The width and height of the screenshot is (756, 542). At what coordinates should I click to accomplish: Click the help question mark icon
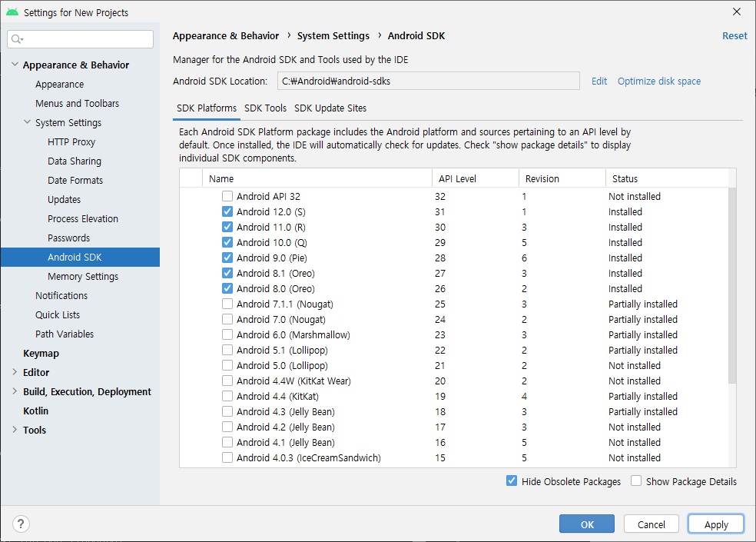tap(21, 524)
